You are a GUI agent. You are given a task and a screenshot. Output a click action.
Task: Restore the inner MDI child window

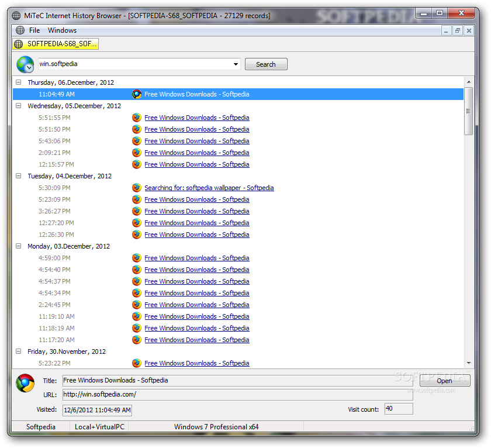coord(458,30)
